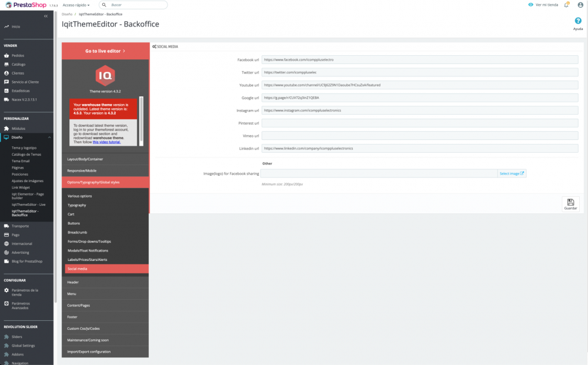Screen dimensions: 588x365
Task: Open the notifications bell
Action: coord(567,5)
